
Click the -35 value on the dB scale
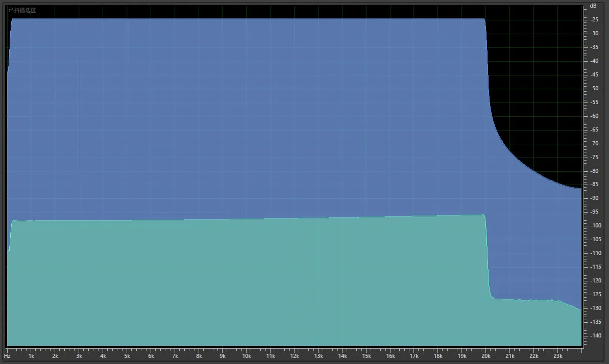[x=594, y=47]
